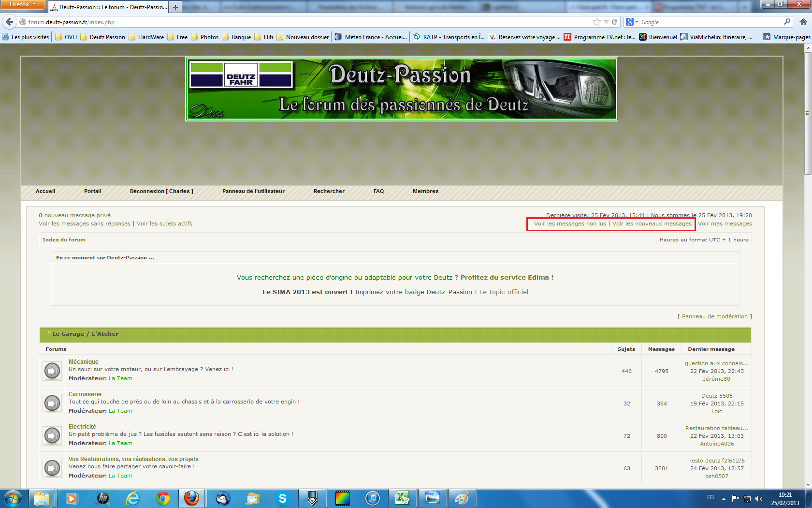Open the HardWare bookmarks folder
Screen dimensions: 812x508
tap(146, 37)
